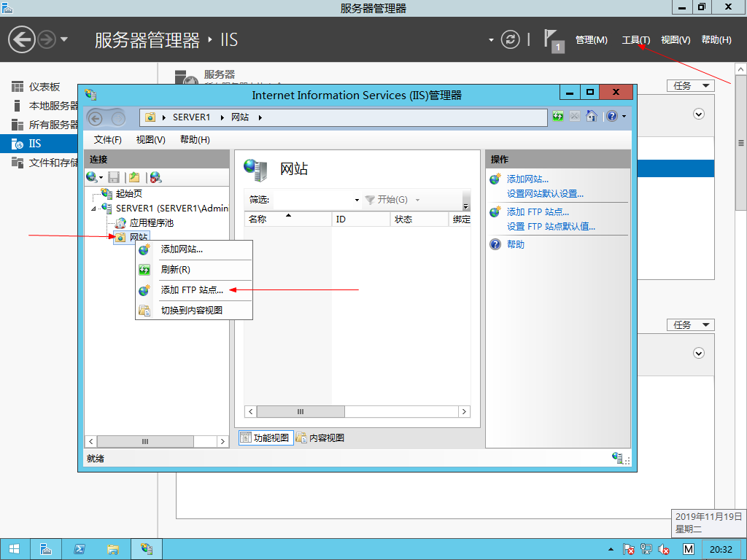Click muted speaker icon in system tray

click(664, 550)
